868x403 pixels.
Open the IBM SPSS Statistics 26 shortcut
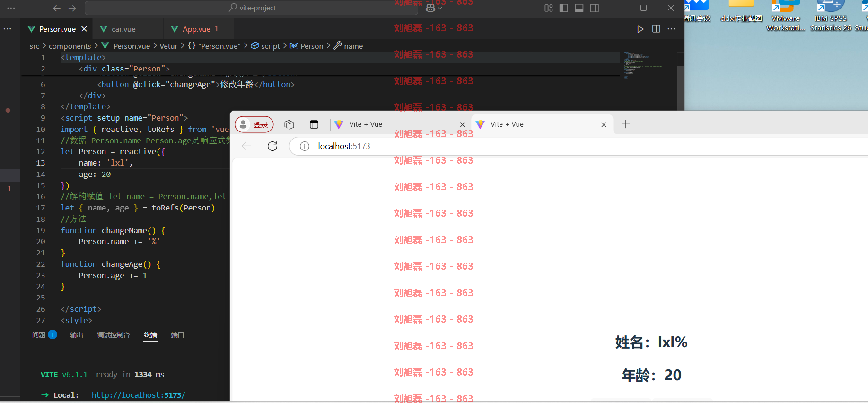(x=831, y=16)
